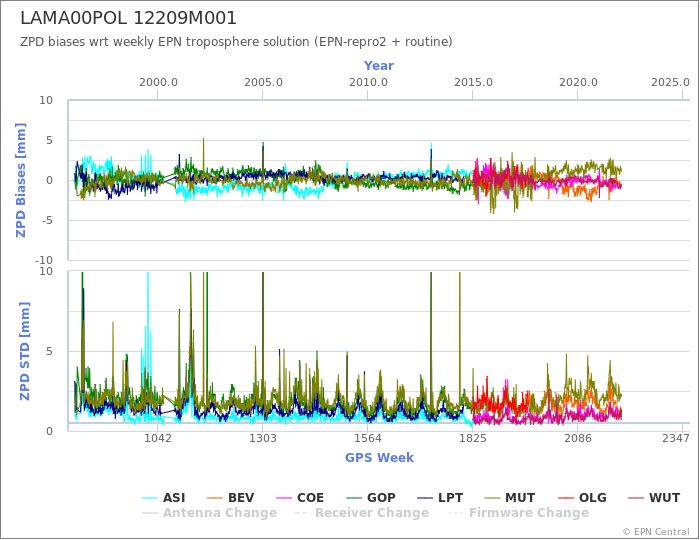Toggle the ASI series legend entry

(163, 498)
